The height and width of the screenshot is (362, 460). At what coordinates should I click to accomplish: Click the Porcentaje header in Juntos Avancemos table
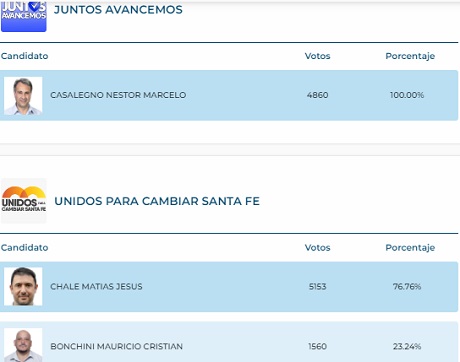click(410, 56)
